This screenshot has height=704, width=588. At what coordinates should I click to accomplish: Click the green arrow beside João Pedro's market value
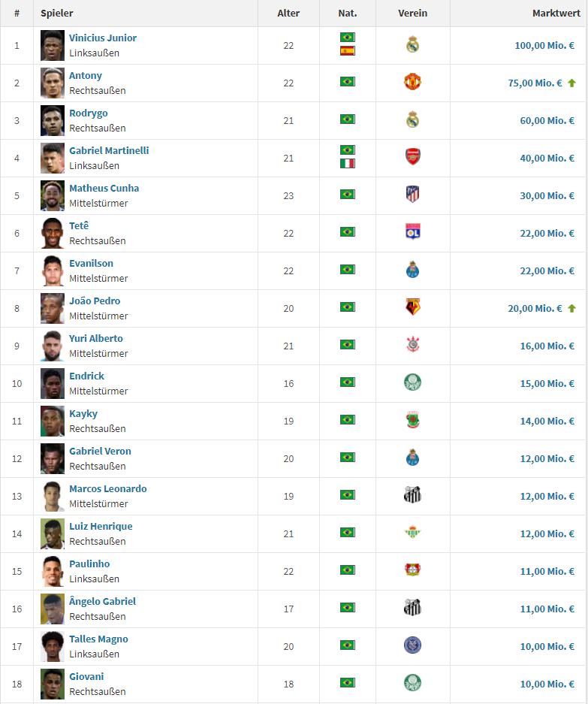click(x=571, y=308)
